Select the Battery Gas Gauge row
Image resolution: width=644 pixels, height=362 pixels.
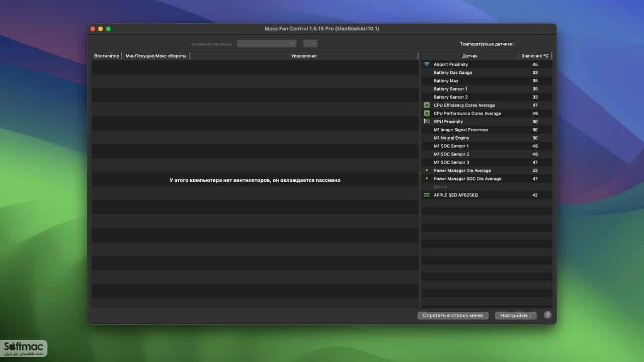point(487,72)
